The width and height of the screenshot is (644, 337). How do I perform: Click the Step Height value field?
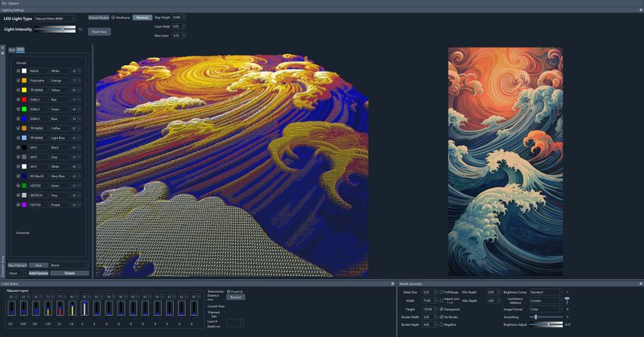pos(179,18)
